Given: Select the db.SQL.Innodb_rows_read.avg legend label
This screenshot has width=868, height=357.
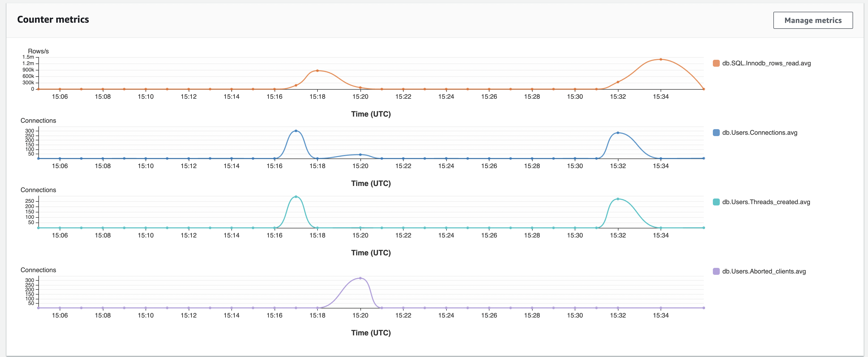Looking at the screenshot, I should (766, 64).
